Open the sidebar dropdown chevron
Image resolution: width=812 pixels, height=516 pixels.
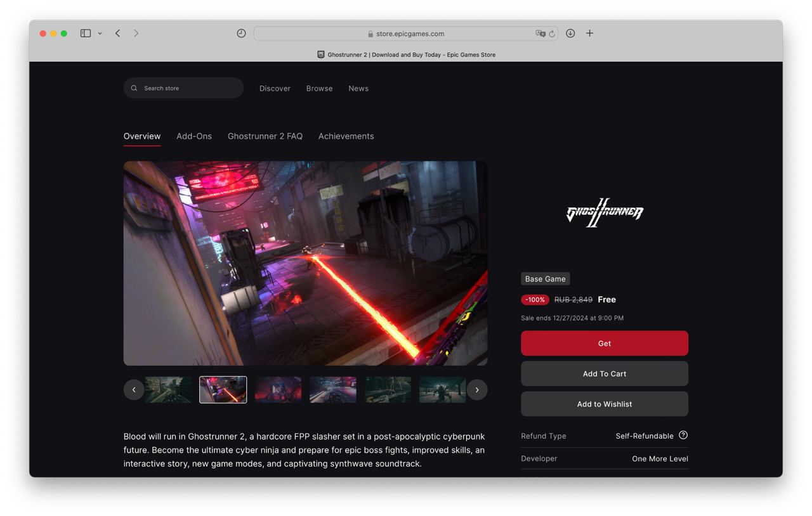coord(100,34)
